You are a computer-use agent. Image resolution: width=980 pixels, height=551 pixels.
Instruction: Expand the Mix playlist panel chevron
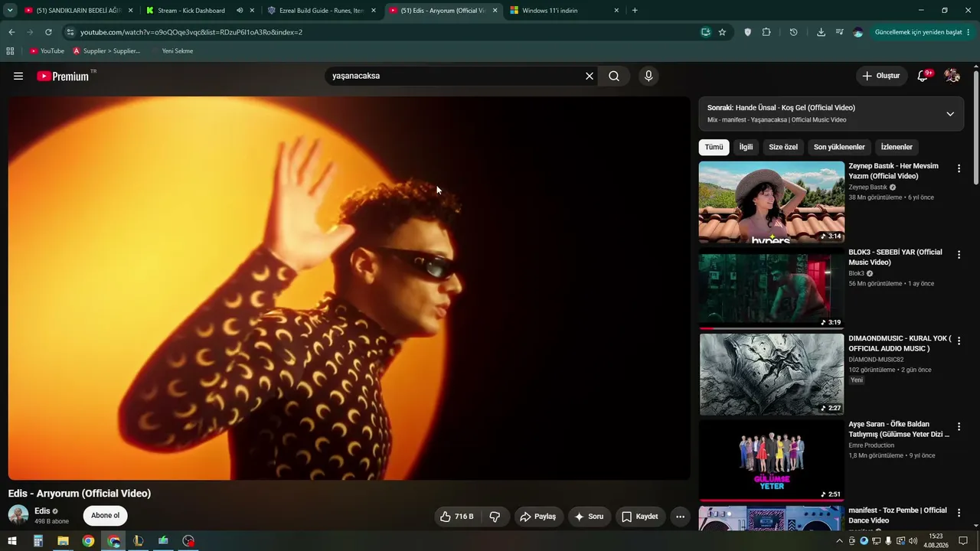(x=950, y=114)
